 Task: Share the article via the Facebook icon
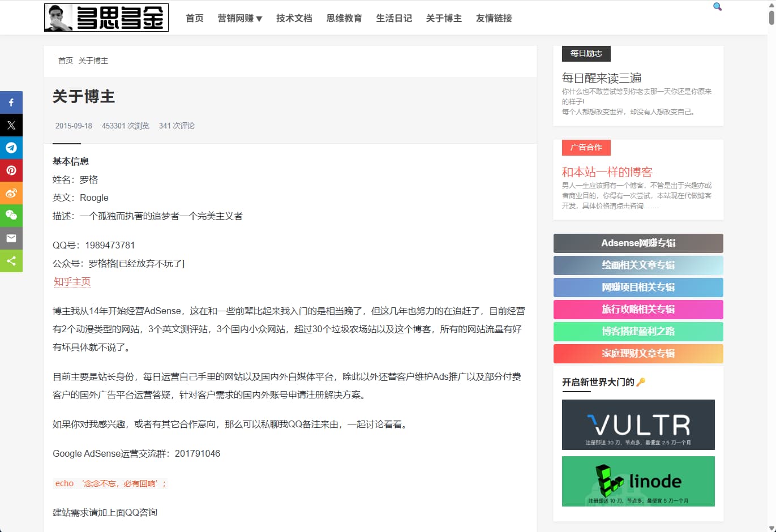(x=11, y=102)
